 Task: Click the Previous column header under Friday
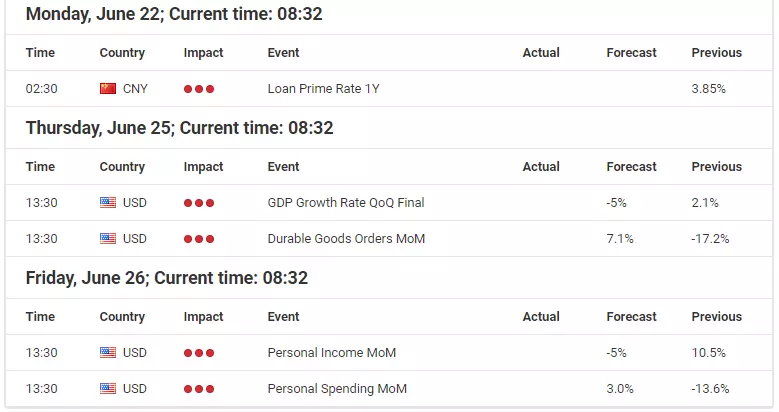(716, 316)
